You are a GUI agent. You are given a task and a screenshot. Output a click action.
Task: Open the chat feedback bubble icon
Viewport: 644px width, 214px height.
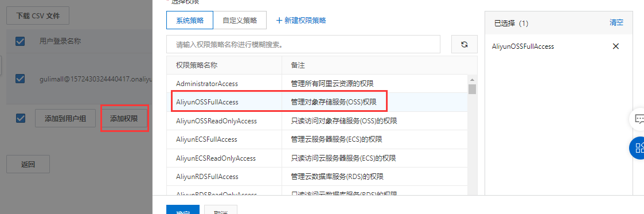coord(639,119)
